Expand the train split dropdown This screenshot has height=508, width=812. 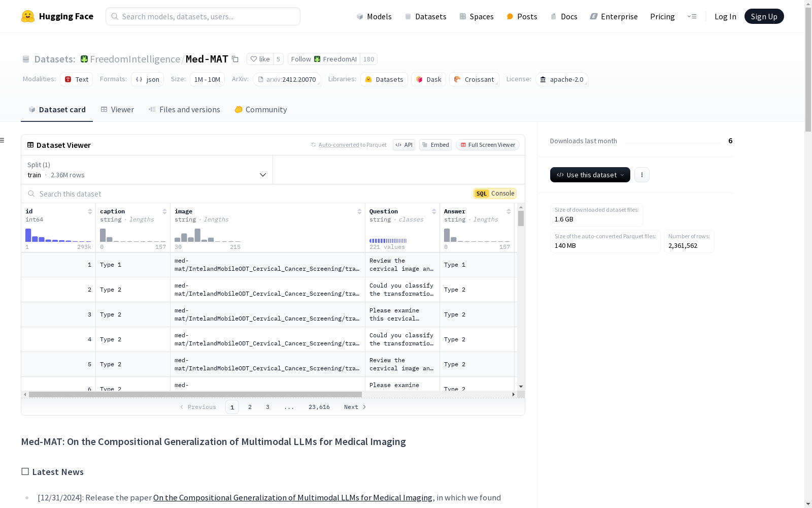pos(147,170)
